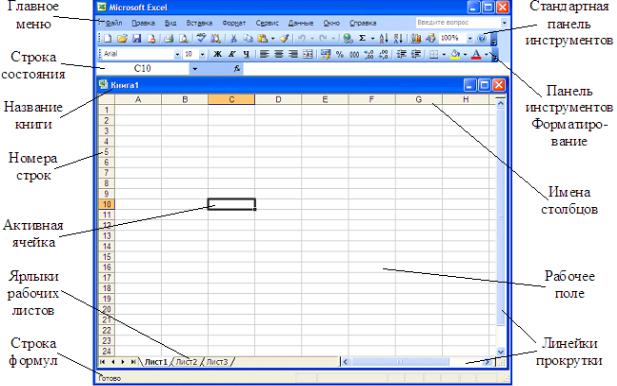Open fill color dropdown arrow
This screenshot has height=386, width=617.
[x=465, y=55]
